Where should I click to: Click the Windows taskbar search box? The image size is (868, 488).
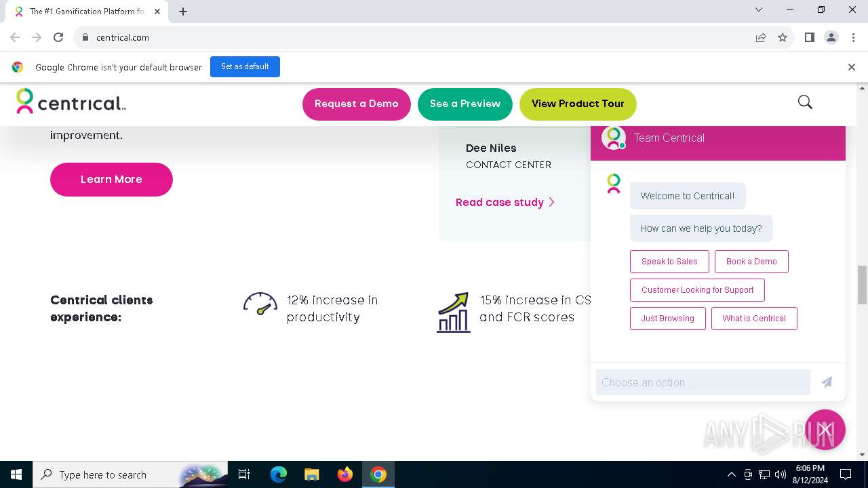tap(129, 474)
